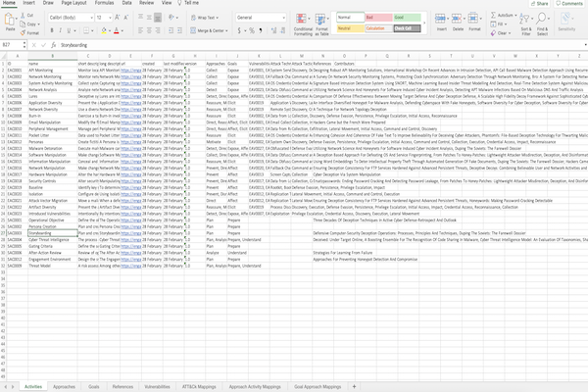Align text left
This screenshot has width=588, height=392.
140,30
